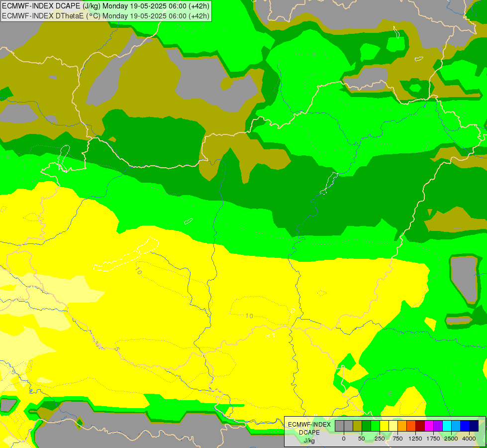487x448 pixels.
Task: Click the 1250 value on the legend scale
Action: click(415, 439)
